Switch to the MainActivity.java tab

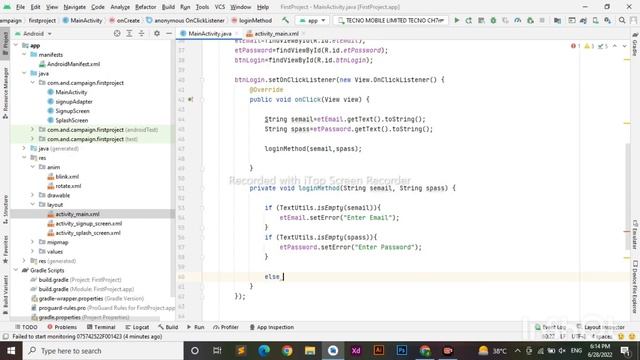[209, 33]
